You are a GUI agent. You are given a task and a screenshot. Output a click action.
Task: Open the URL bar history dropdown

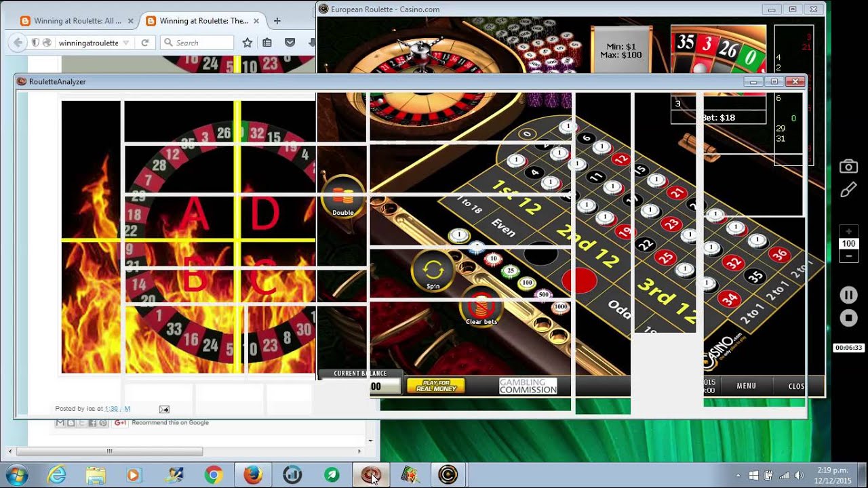125,43
